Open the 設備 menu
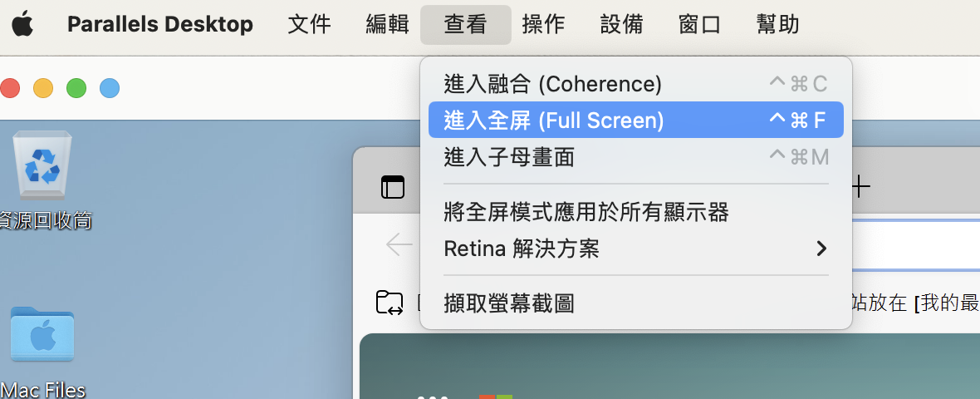The height and width of the screenshot is (399, 980). pos(621,24)
